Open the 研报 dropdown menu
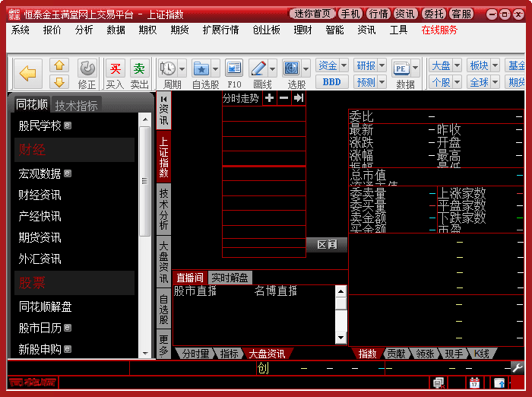The height and width of the screenshot is (397, 532). 371,65
